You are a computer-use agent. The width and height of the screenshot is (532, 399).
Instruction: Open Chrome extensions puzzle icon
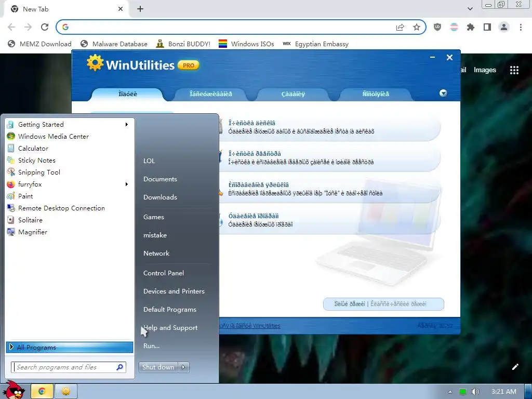471,27
